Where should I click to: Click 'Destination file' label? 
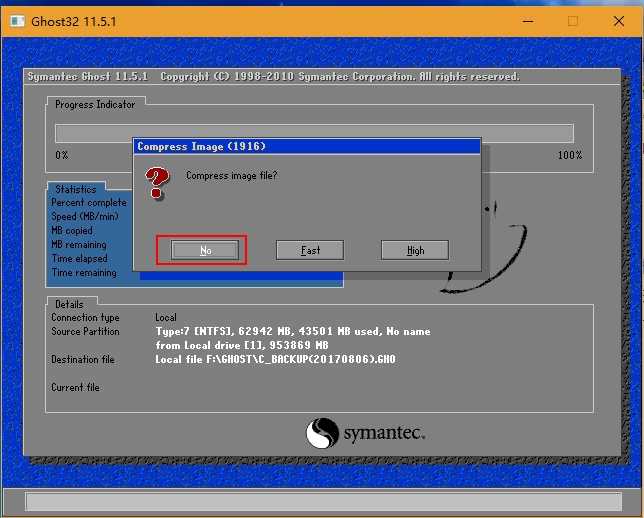click(83, 359)
